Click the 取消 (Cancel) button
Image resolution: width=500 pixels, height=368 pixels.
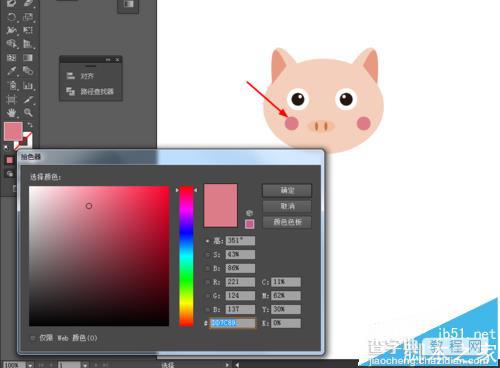[287, 206]
